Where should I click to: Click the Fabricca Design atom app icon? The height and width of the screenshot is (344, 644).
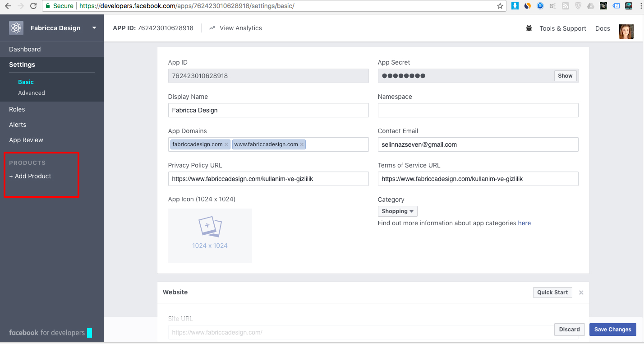[x=16, y=28]
